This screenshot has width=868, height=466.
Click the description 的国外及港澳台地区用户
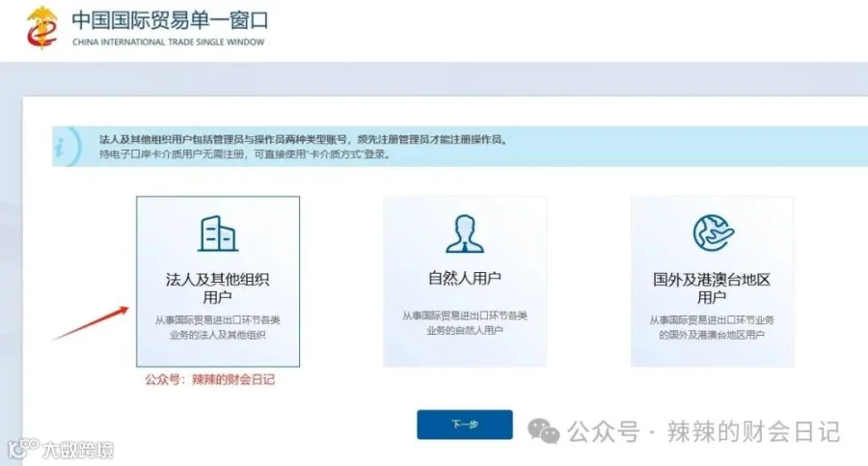pos(712,335)
